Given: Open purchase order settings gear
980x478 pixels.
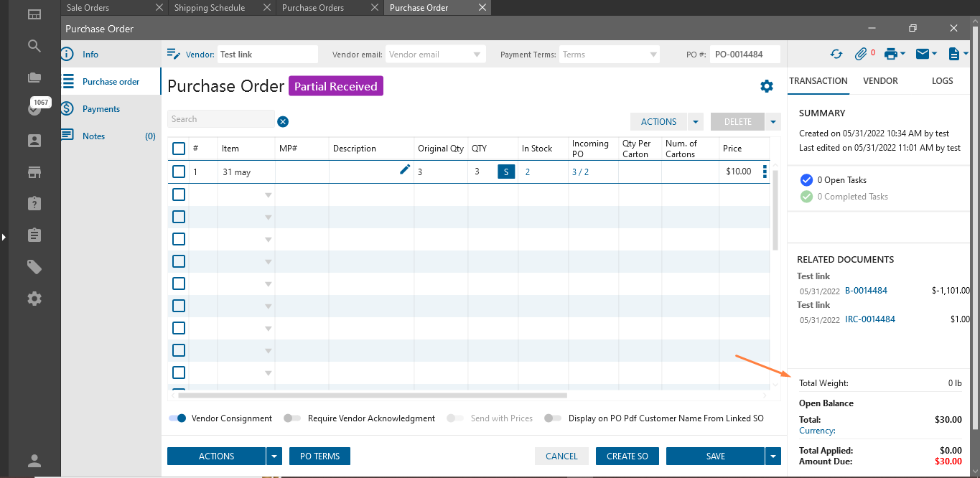Looking at the screenshot, I should pos(767,86).
